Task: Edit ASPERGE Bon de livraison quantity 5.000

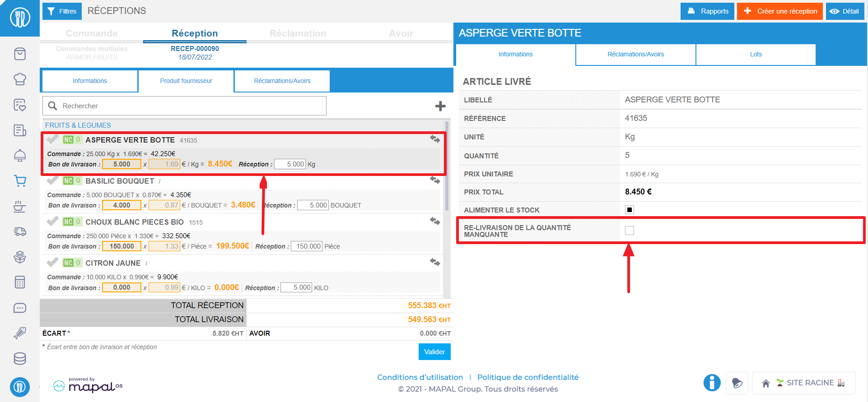Action: point(121,164)
